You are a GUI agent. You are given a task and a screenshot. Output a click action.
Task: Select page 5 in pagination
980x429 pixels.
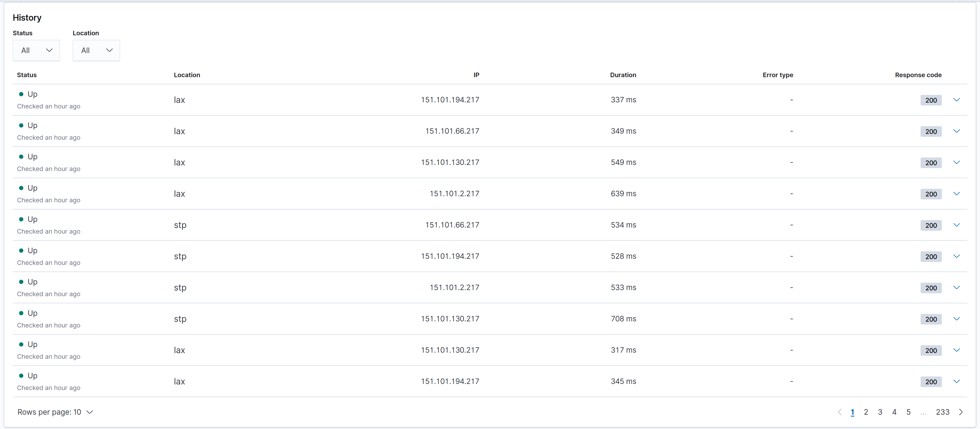tap(908, 412)
